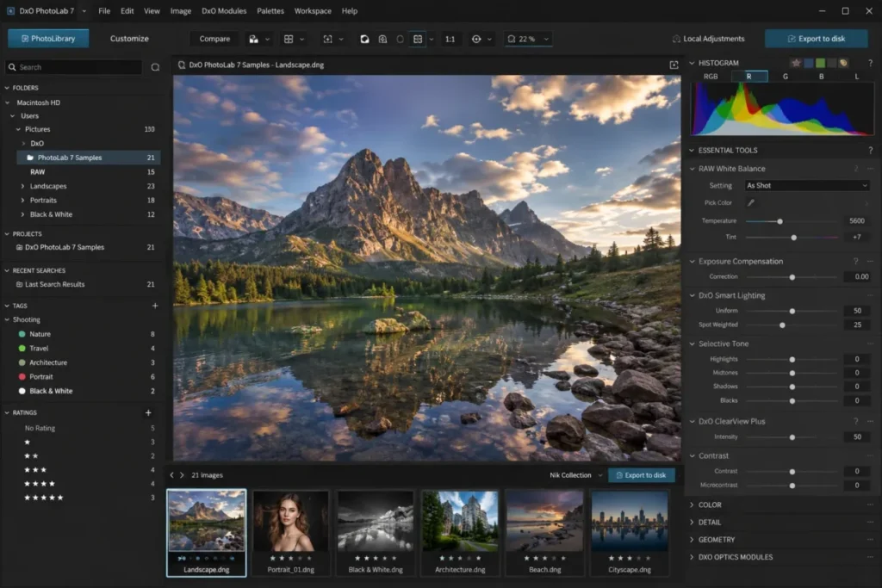Open the File menu
The height and width of the screenshot is (588, 882).
[x=104, y=10]
